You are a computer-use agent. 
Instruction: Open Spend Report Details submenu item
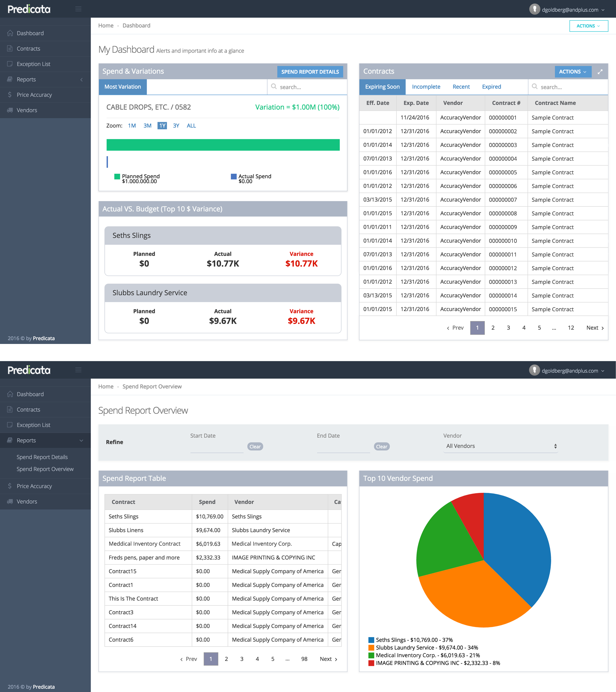42,457
